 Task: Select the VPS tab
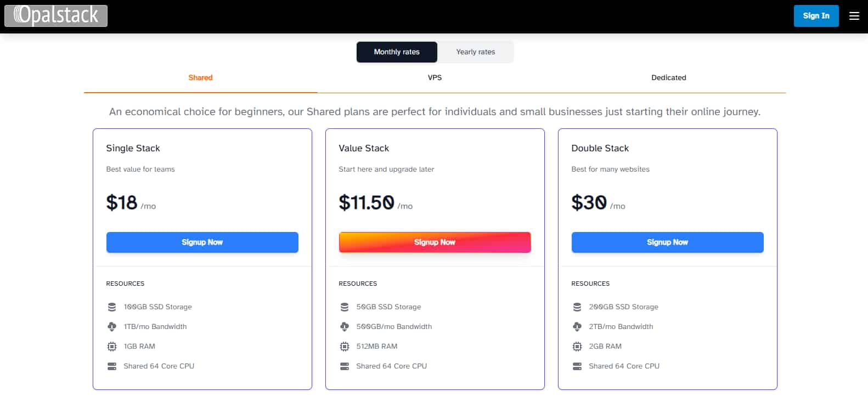click(435, 78)
